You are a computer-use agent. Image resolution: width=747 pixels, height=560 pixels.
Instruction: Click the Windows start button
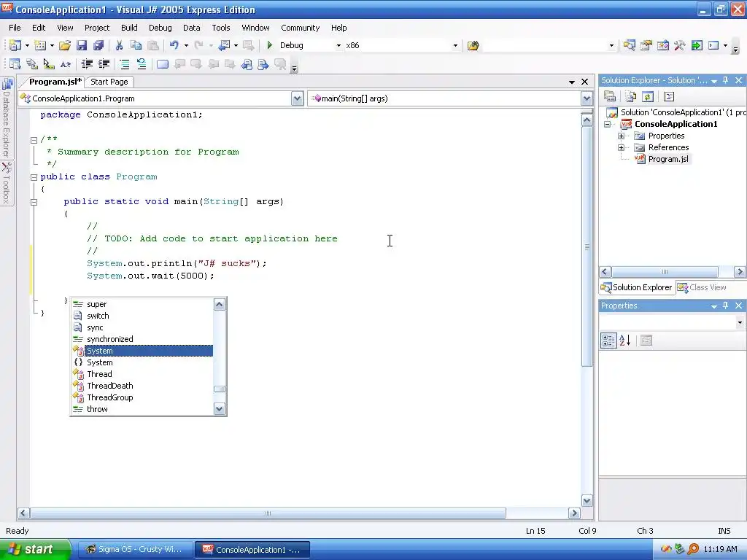coord(35,550)
